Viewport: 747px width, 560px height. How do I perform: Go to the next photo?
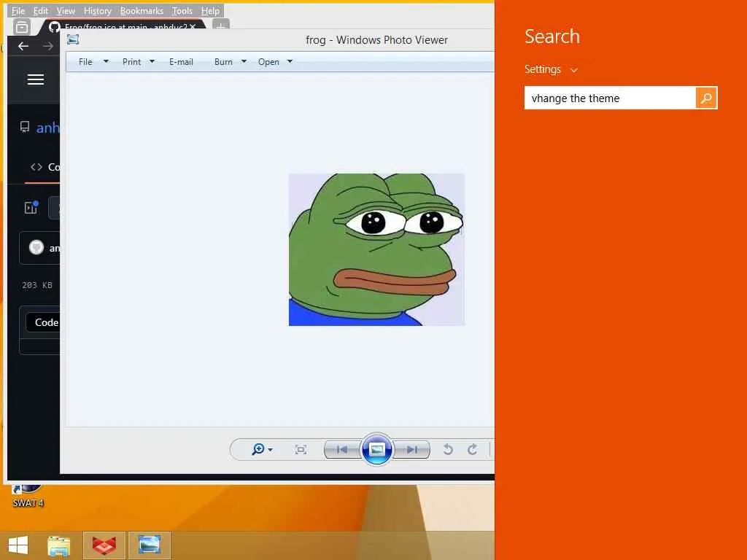(x=412, y=449)
